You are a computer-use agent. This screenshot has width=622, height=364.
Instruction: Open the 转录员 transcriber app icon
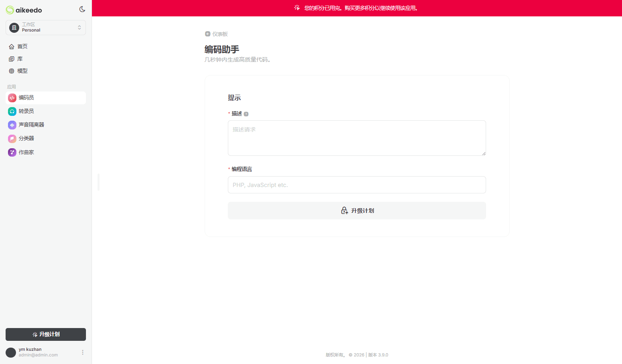[x=12, y=111]
